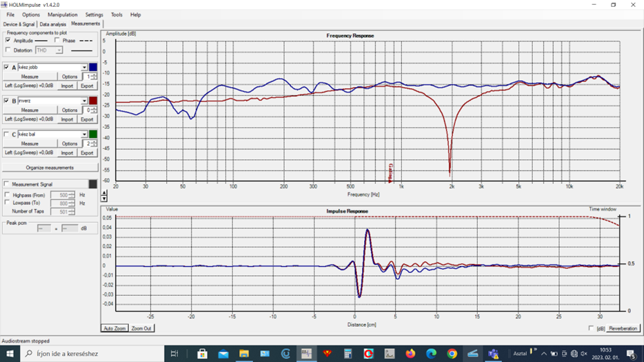This screenshot has width=644, height=362.
Task: Open the File menu
Action: click(10, 14)
